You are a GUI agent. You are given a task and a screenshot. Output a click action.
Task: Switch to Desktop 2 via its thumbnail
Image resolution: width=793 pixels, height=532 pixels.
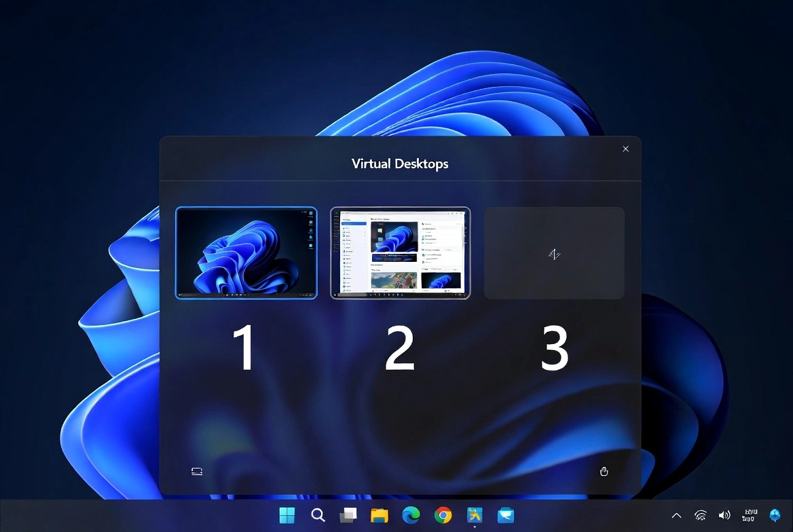400,252
